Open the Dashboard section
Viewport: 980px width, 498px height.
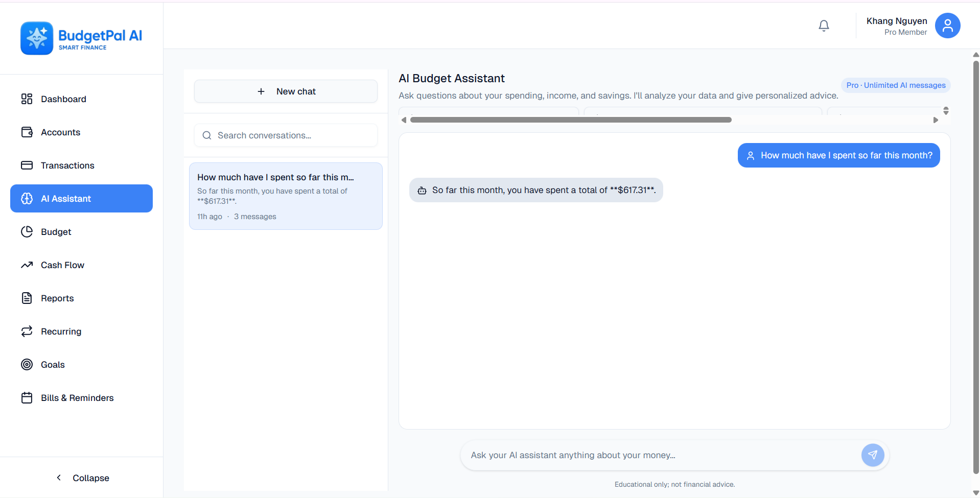click(x=63, y=99)
